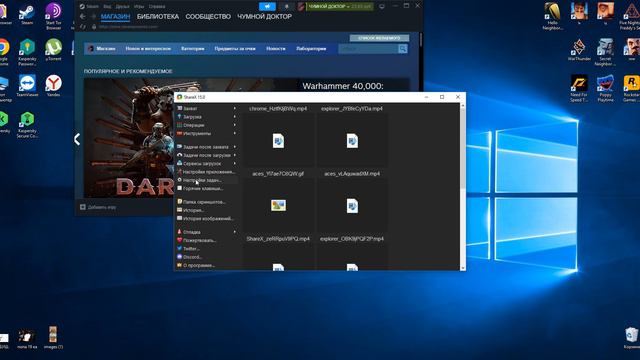The height and width of the screenshot is (360, 640).
Task: Open Категории in Steam store nav
Action: (x=193, y=49)
